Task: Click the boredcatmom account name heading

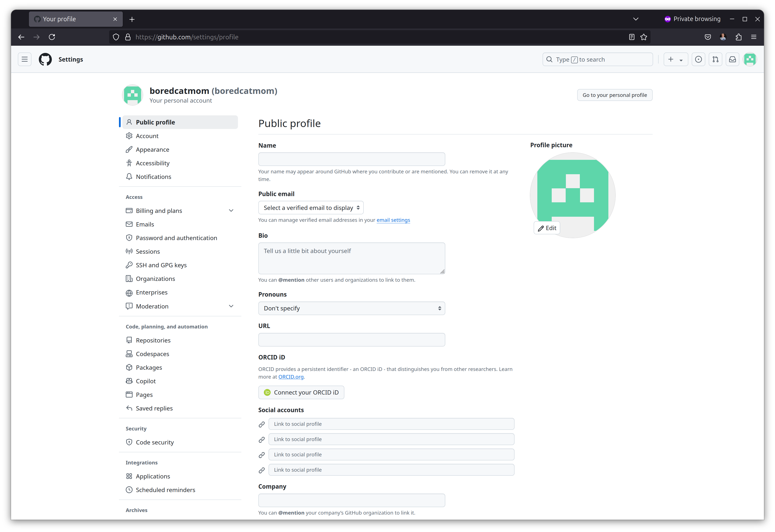Action: 214,91
